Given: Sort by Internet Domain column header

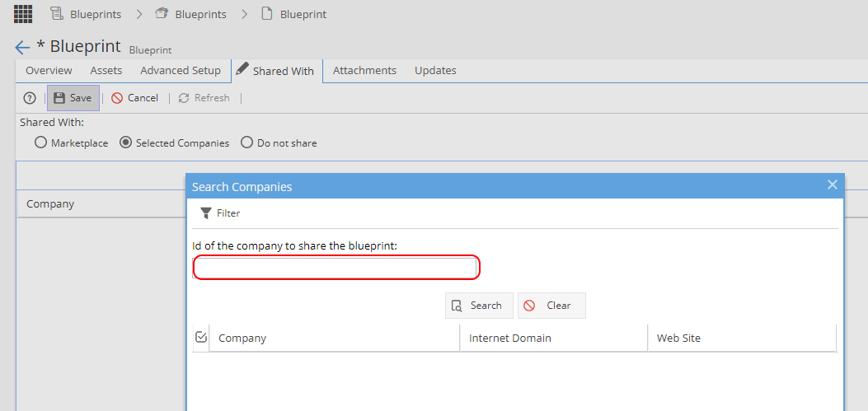Looking at the screenshot, I should (x=510, y=338).
